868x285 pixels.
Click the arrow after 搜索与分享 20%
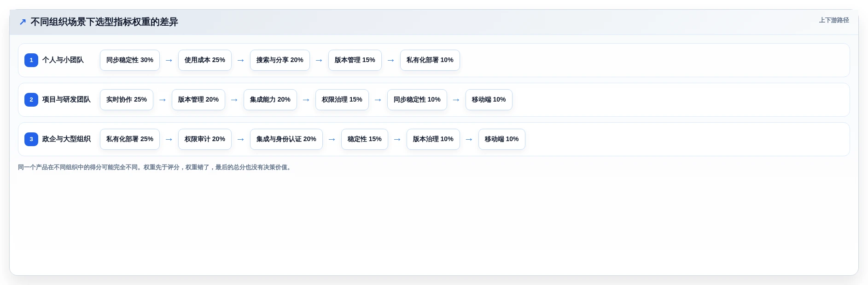(319, 60)
